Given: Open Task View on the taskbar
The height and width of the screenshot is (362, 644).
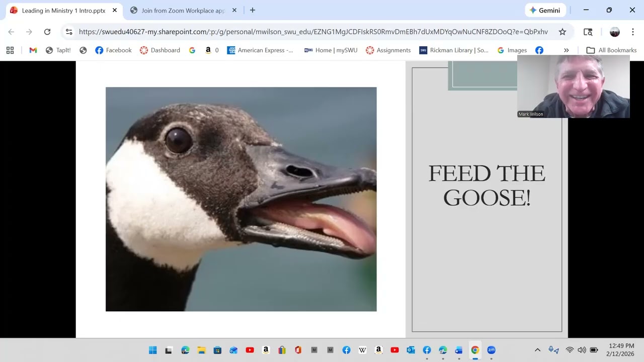Looking at the screenshot, I should click(x=169, y=350).
